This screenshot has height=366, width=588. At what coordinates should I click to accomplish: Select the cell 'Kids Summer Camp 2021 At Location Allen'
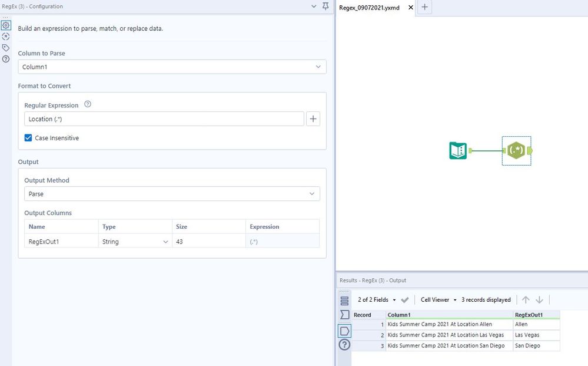click(x=449, y=324)
